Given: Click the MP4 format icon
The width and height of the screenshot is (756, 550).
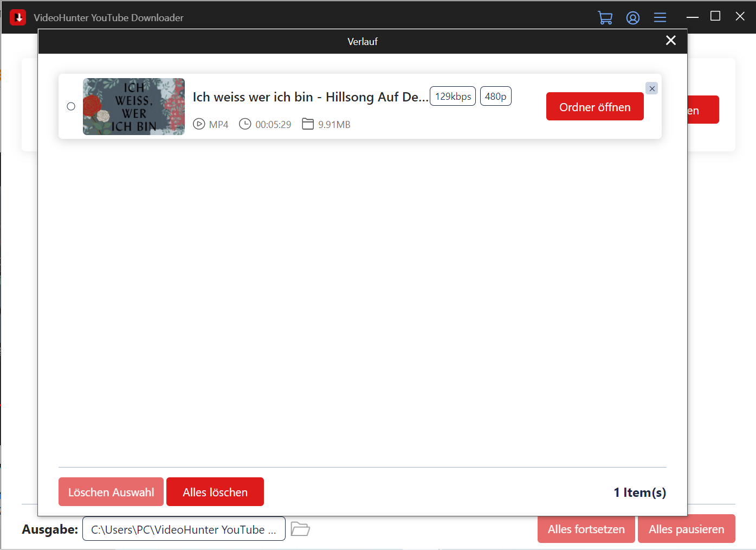Looking at the screenshot, I should pos(199,124).
